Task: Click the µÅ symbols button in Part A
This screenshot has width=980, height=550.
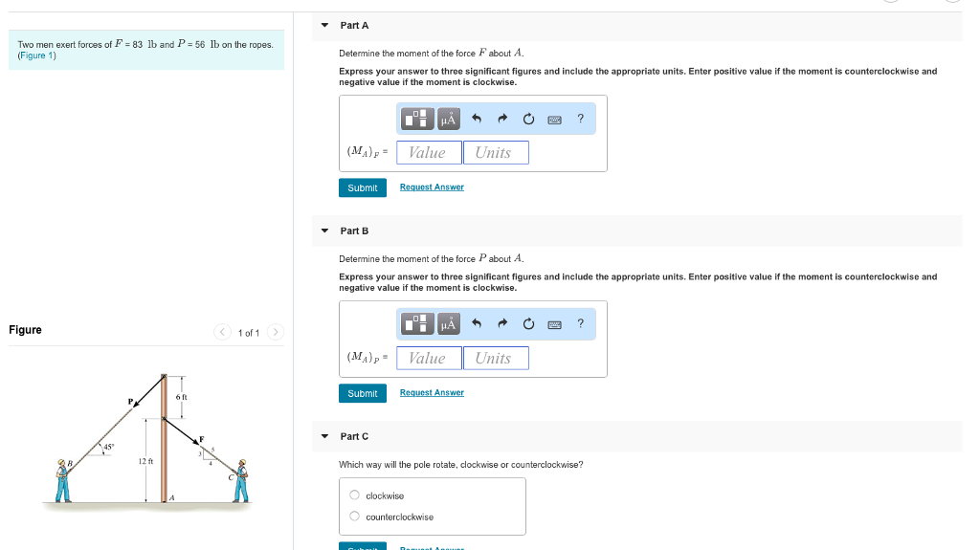Action: coord(448,120)
